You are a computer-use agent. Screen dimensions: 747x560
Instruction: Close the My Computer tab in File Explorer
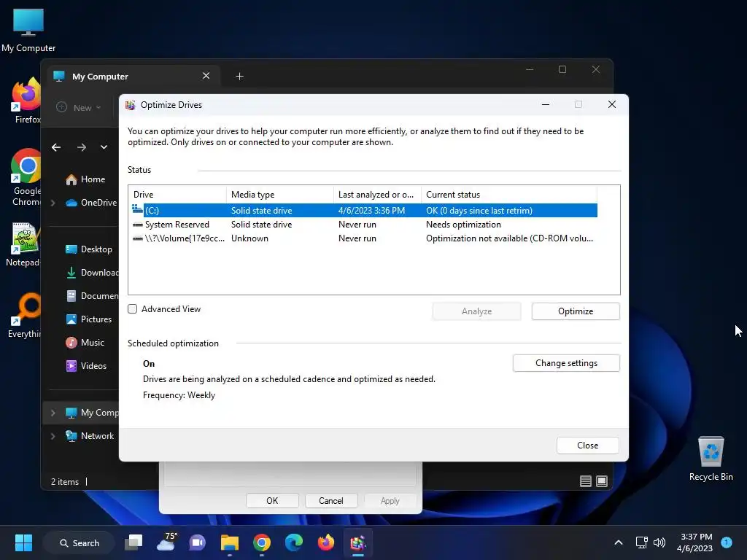tap(206, 76)
